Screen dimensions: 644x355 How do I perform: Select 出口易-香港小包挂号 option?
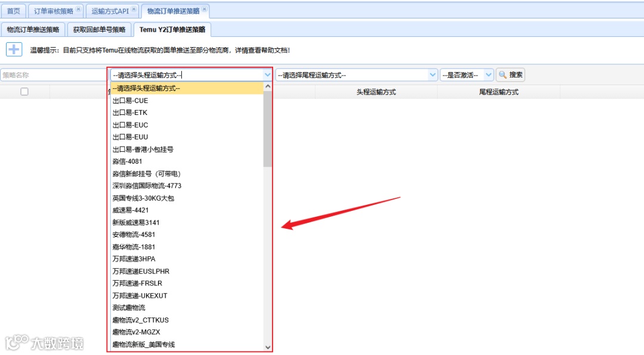pyautogui.click(x=187, y=150)
